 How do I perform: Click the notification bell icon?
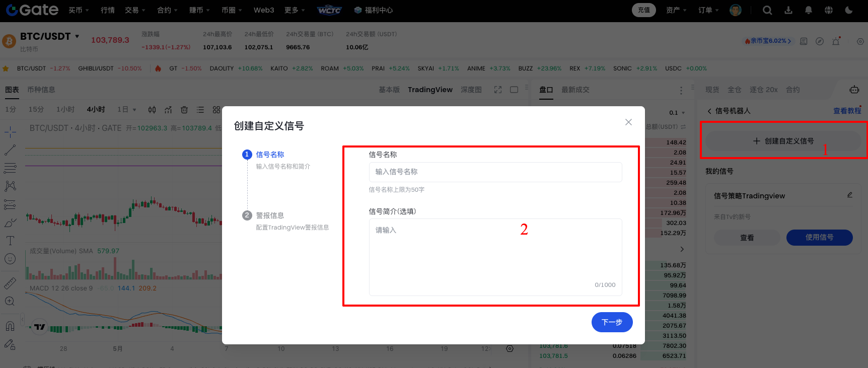click(809, 10)
